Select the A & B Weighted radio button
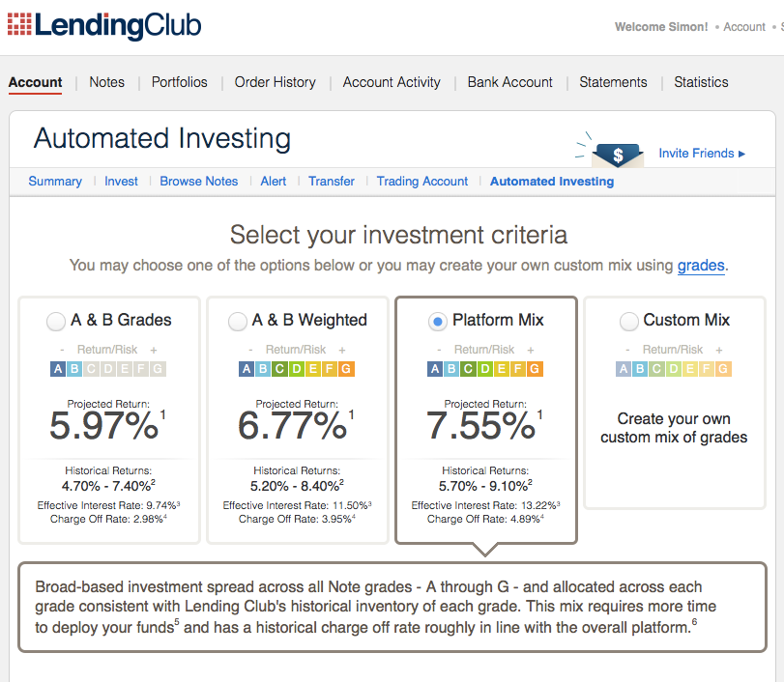This screenshot has height=682, width=784. tap(238, 321)
